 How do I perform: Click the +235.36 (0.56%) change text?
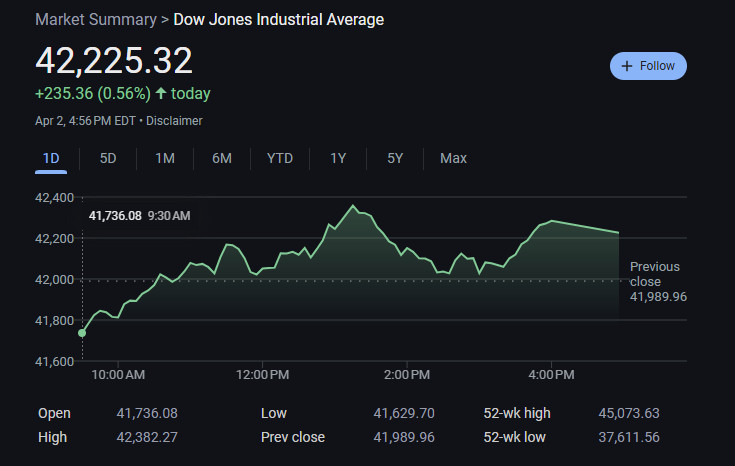pos(93,93)
